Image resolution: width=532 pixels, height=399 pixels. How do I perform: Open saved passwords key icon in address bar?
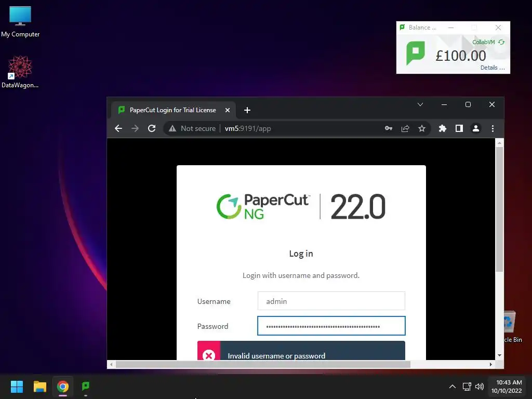point(389,128)
